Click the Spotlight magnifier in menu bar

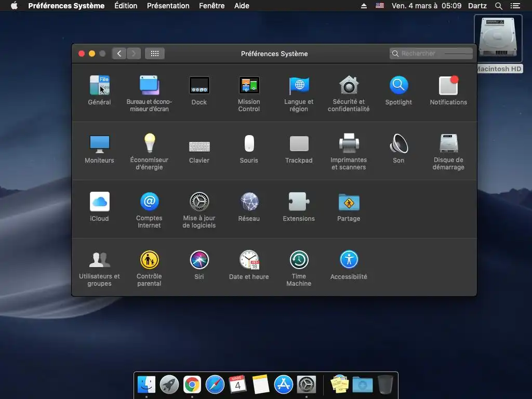pos(498,6)
